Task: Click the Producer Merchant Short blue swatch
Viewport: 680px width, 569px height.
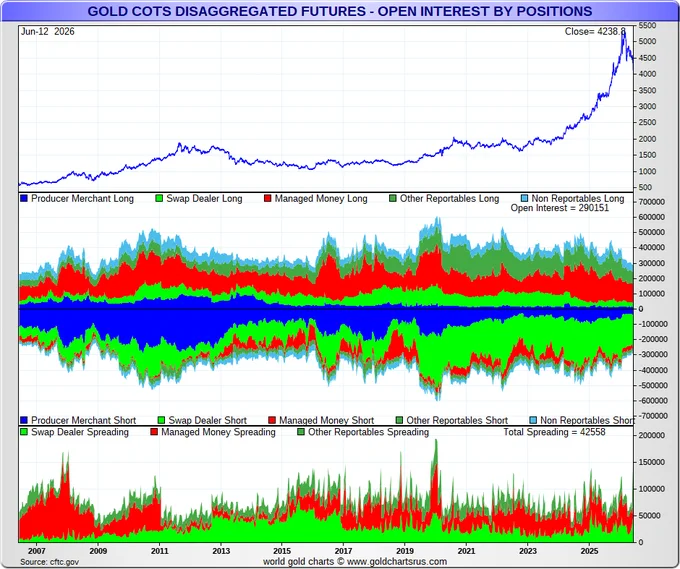Action: point(24,420)
